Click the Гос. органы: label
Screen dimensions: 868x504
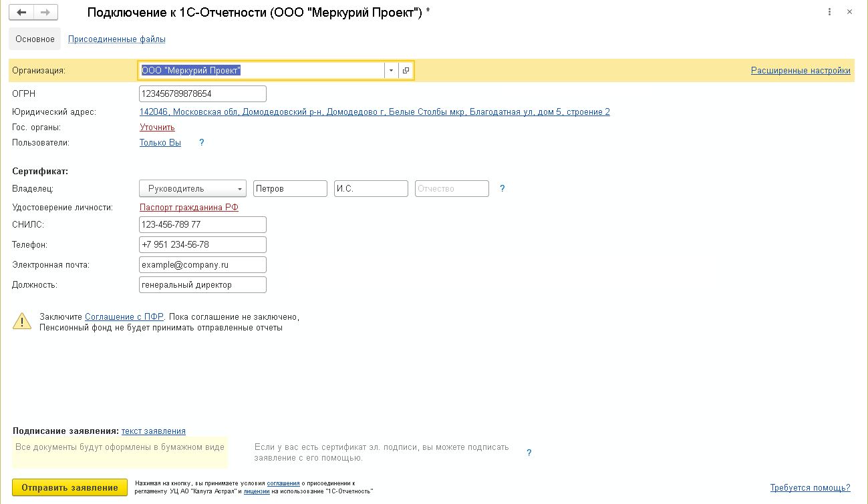(x=37, y=128)
